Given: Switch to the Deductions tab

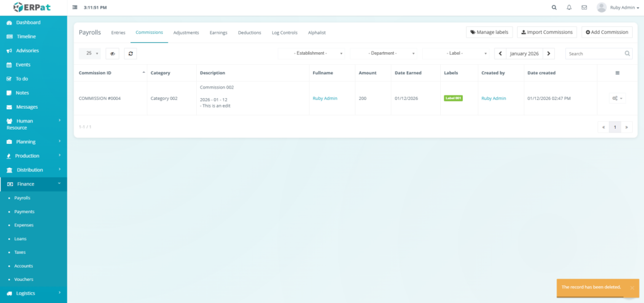Looking at the screenshot, I should pyautogui.click(x=250, y=33).
